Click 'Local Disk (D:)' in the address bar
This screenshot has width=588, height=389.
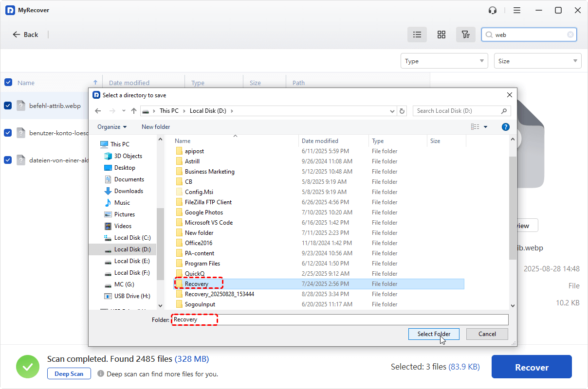[209, 111]
